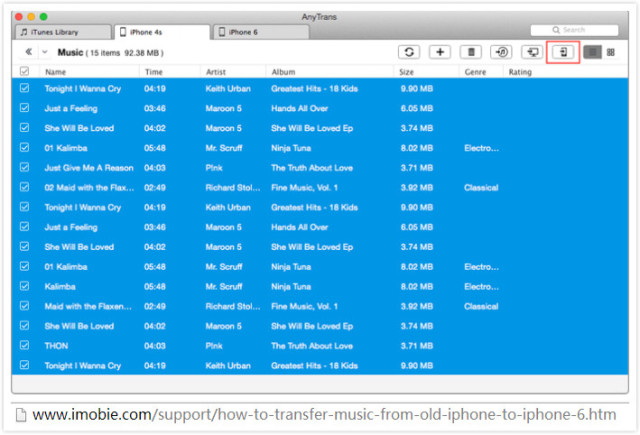Click the phone icon on the iPhone 6 tab
The height and width of the screenshot is (435, 640).
[222, 32]
